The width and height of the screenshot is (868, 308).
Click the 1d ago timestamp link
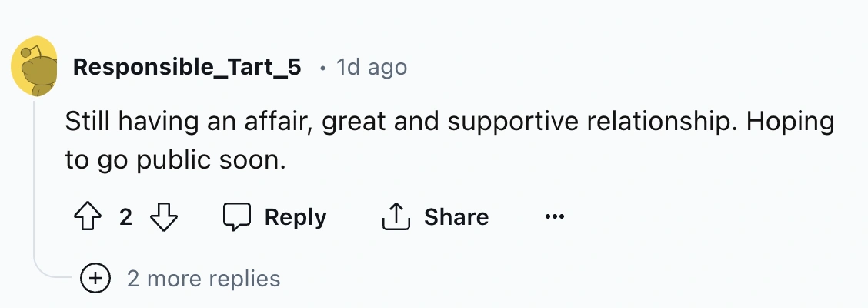pos(372,68)
